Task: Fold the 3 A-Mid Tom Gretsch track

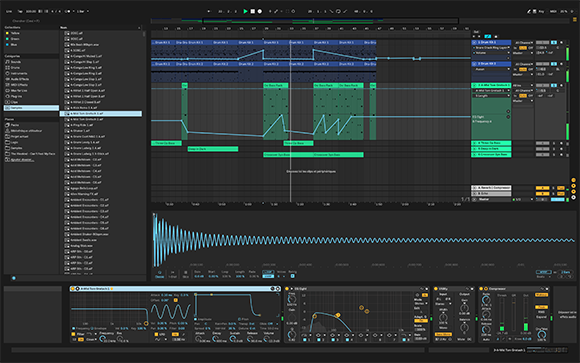Action: pos(474,85)
